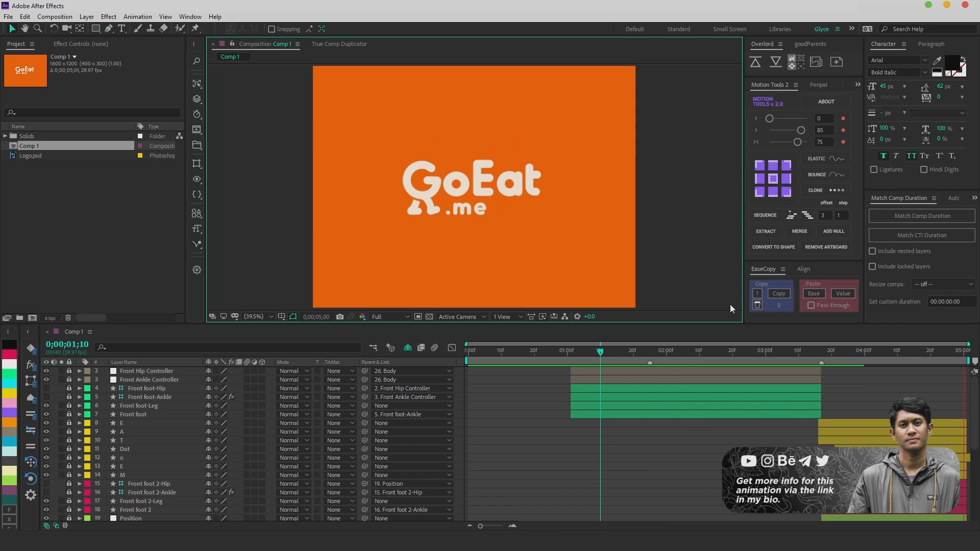This screenshot has height=551, width=980.
Task: Select the Horizontal Type tool
Action: tap(121, 29)
